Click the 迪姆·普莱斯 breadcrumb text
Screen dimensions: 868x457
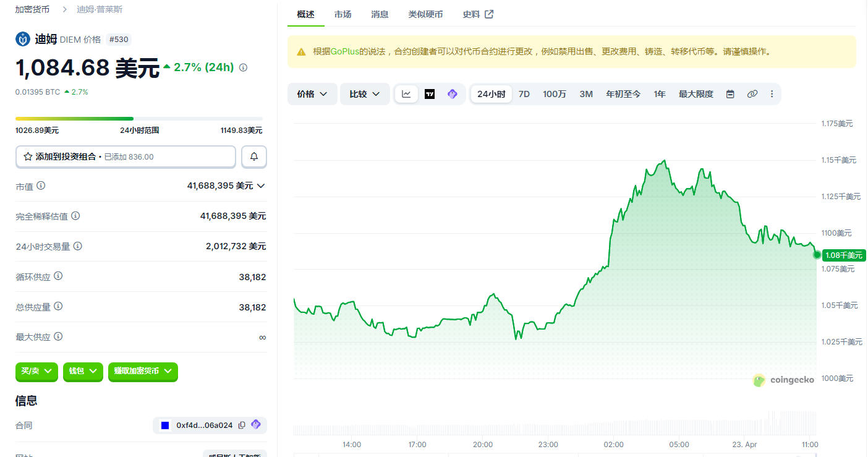pos(100,9)
